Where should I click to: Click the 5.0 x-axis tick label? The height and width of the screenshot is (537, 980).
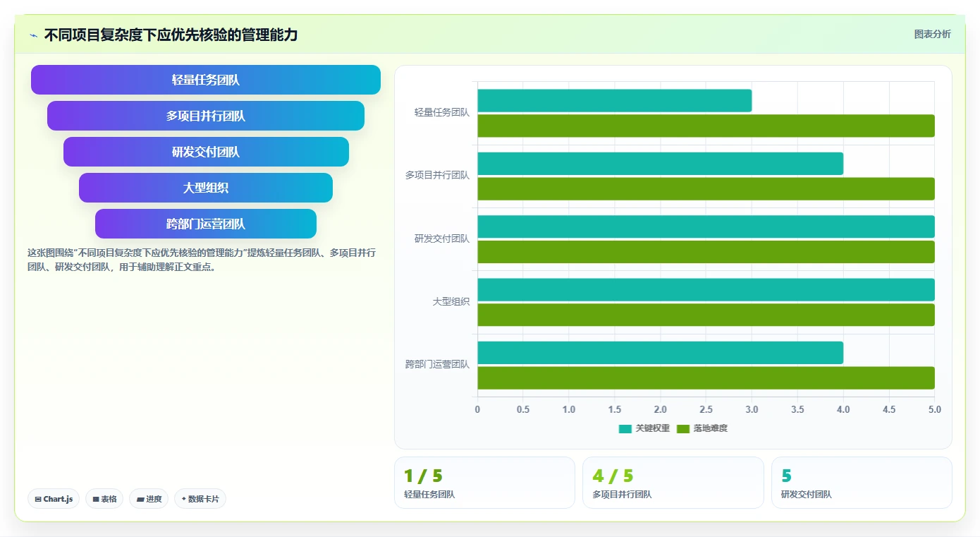coord(934,409)
